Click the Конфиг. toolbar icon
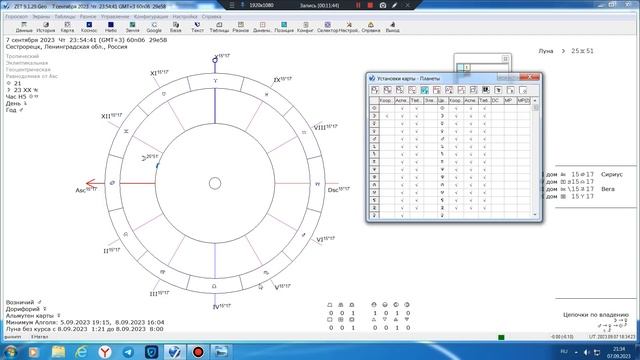The height and width of the screenshot is (360, 640). [305, 27]
